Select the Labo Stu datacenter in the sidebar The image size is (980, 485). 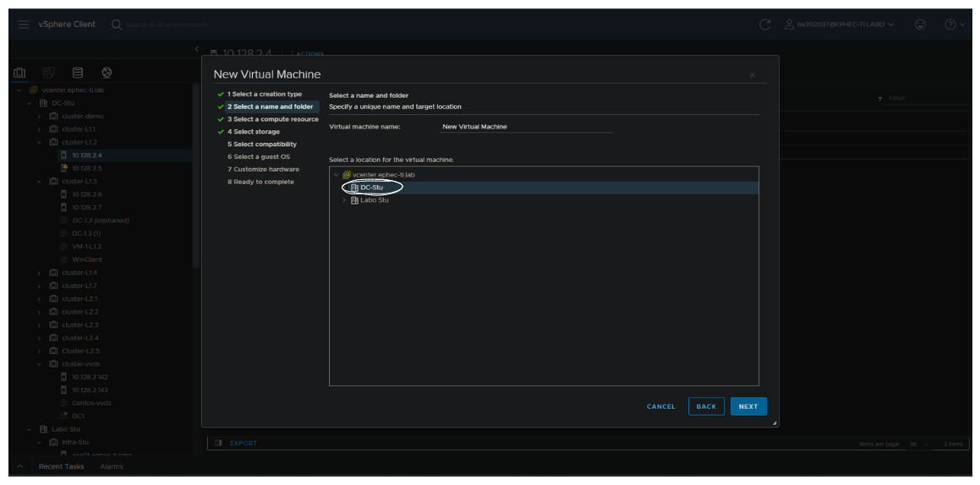[66, 429]
